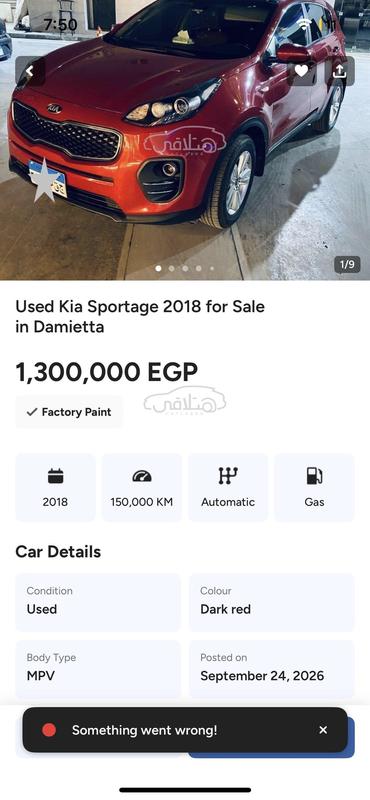This screenshot has width=370, height=800.
Task: Jump to the second photo dot
Action: 172,268
